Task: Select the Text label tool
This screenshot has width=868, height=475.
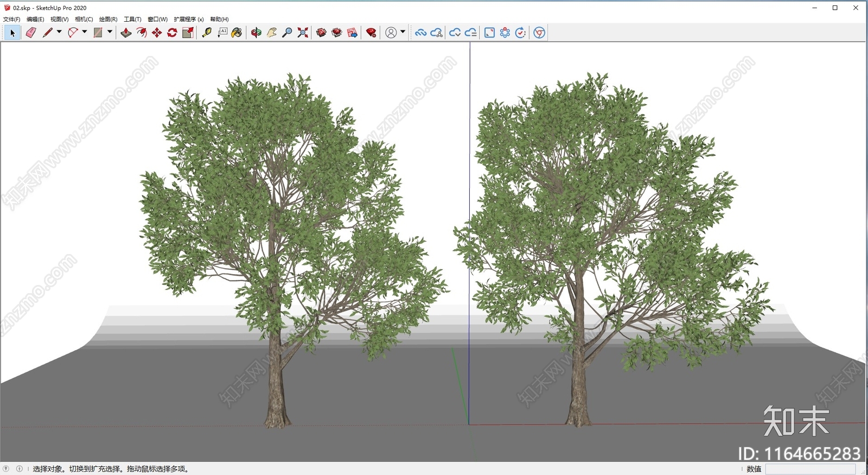Action: coord(222,33)
